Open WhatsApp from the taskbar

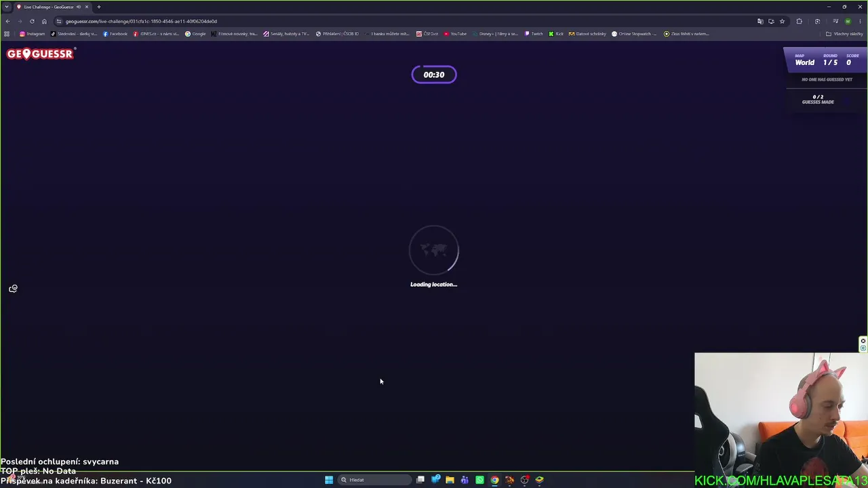479,480
